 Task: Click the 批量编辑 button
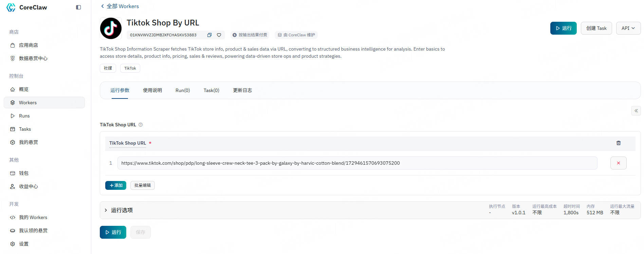pyautogui.click(x=142, y=185)
